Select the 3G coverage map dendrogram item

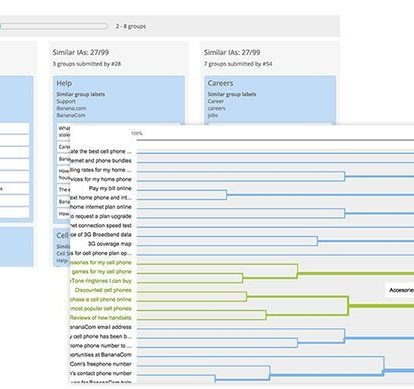point(110,244)
